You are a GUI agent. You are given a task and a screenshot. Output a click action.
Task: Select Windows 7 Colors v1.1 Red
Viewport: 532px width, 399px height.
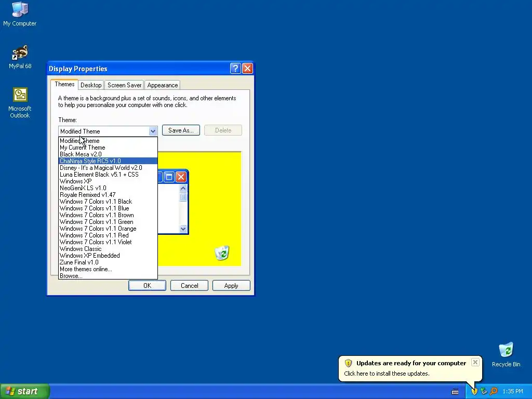[108, 235]
